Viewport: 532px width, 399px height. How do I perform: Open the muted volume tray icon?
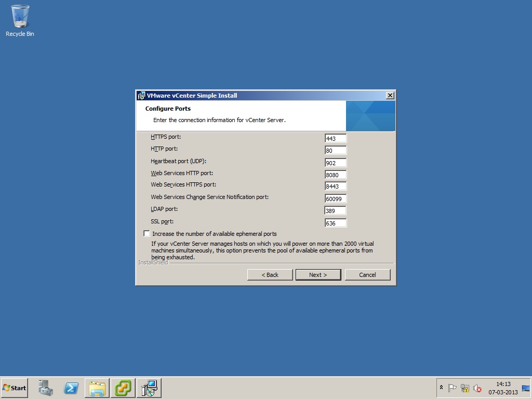pos(477,388)
